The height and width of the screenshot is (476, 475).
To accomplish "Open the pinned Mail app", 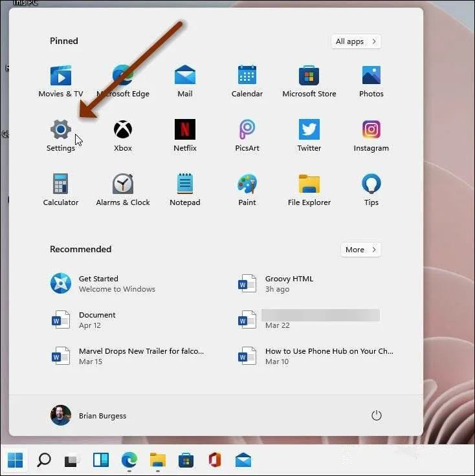I will click(x=185, y=81).
